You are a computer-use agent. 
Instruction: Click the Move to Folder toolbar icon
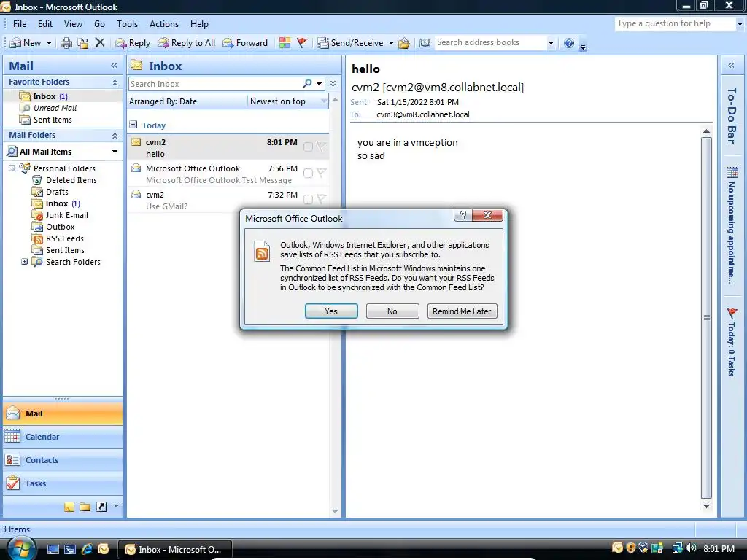[x=83, y=43]
